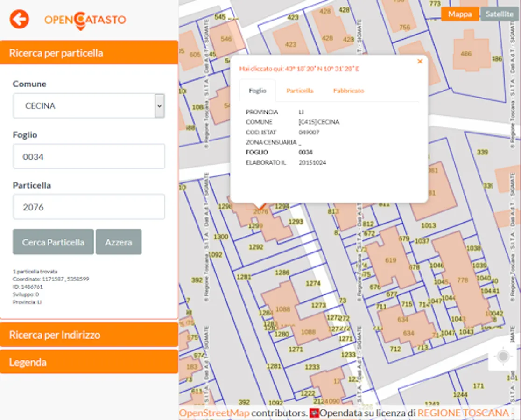Open the Comune dropdown showing CECINA

coord(89,106)
